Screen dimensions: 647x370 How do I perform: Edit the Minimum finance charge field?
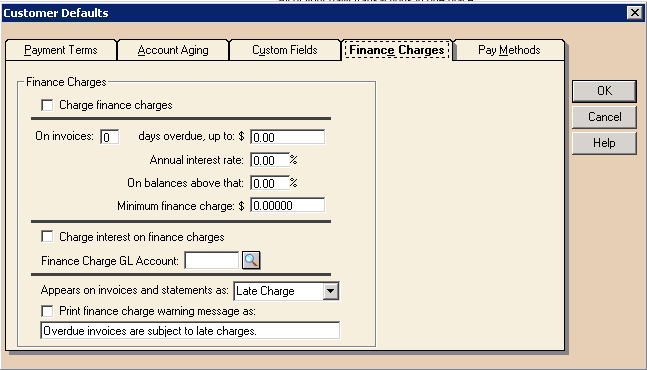click(288, 205)
